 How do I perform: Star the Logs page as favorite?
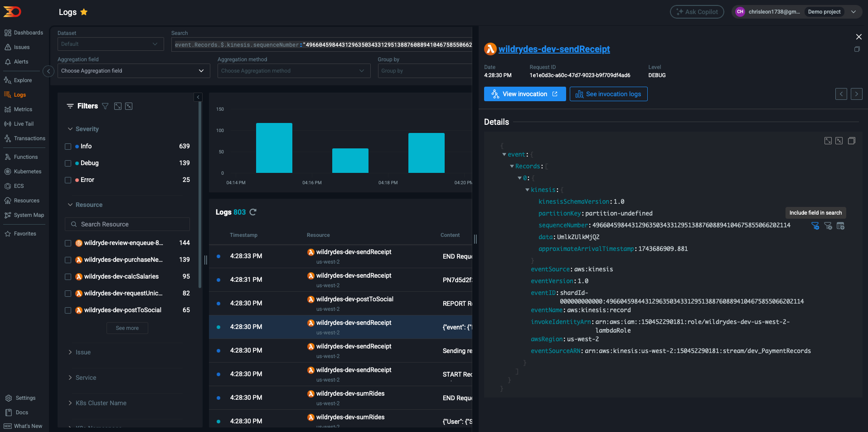click(x=84, y=12)
